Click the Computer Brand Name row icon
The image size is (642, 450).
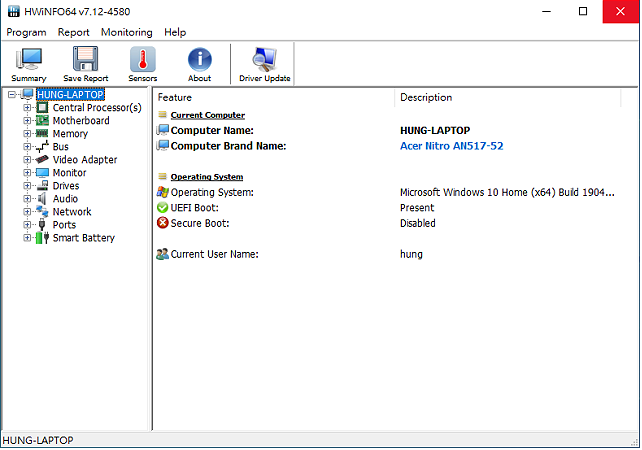(163, 146)
